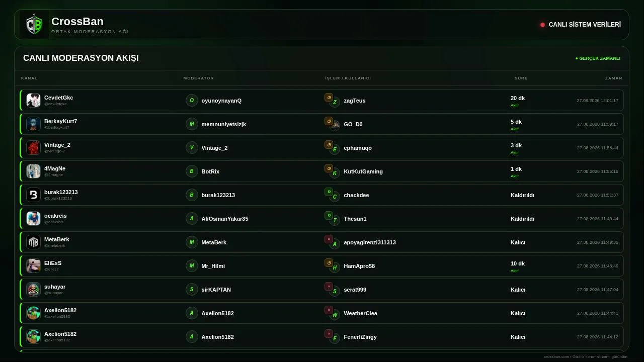Open the BerkayKurt7 channel avatar
This screenshot has width=644, height=362.
(33, 124)
